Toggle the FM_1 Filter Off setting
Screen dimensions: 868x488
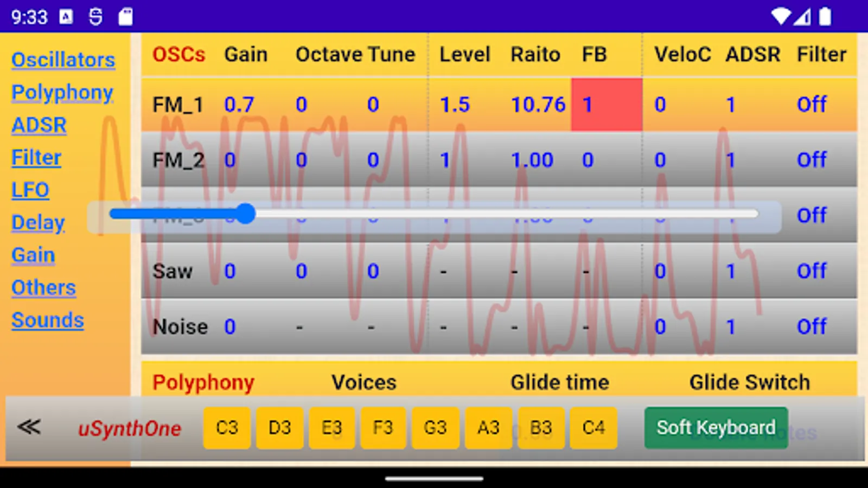point(812,104)
